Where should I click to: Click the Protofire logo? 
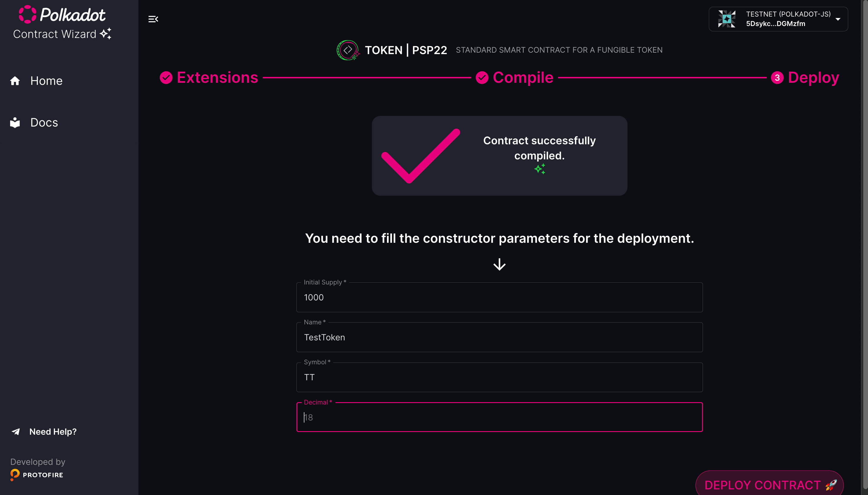[37, 475]
